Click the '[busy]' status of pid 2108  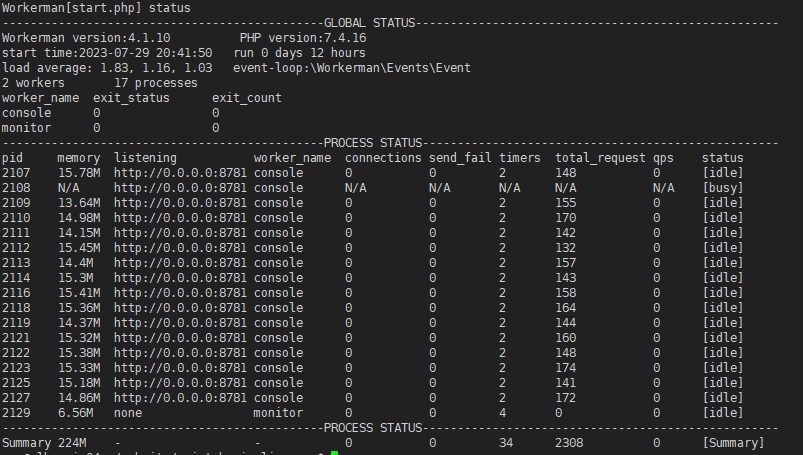point(723,188)
